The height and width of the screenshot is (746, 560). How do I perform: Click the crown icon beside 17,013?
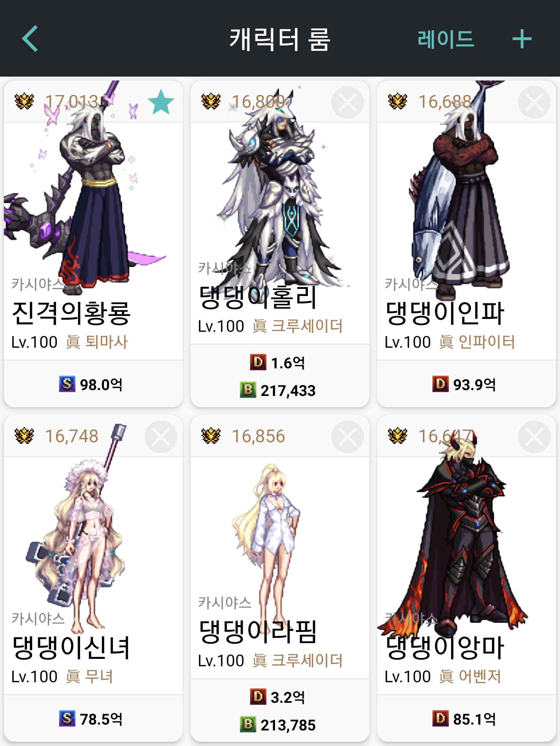point(24,102)
